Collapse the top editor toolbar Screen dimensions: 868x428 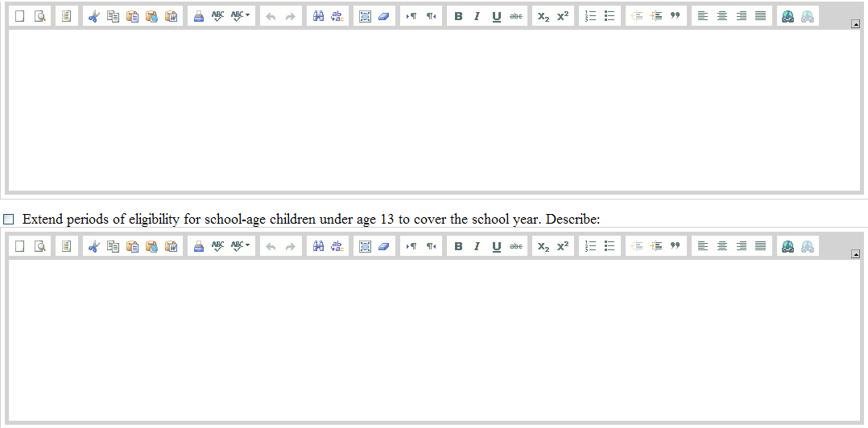click(855, 24)
